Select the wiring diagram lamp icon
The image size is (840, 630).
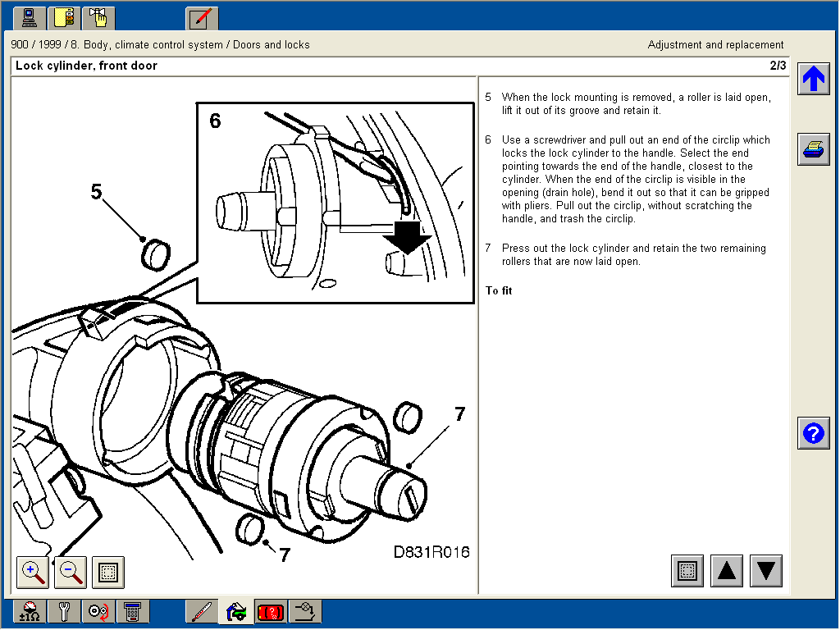tap(304, 611)
